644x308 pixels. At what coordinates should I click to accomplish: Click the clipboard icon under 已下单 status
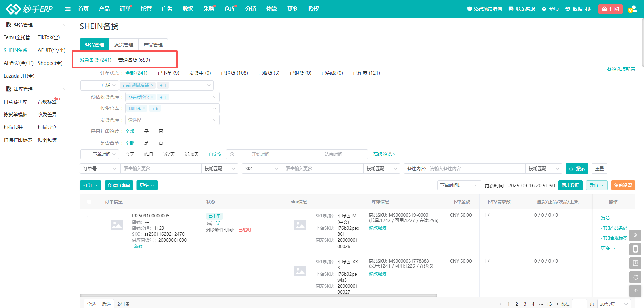[x=218, y=223]
